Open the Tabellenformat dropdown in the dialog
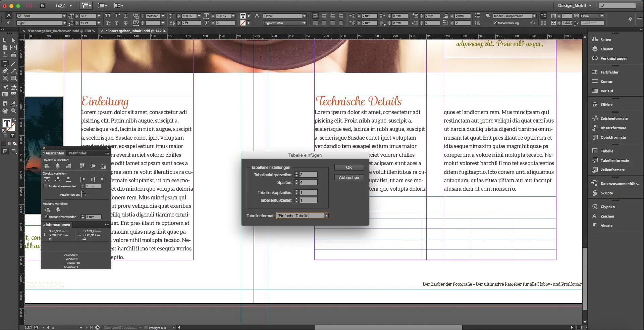This screenshot has width=644, height=330. (x=326, y=216)
